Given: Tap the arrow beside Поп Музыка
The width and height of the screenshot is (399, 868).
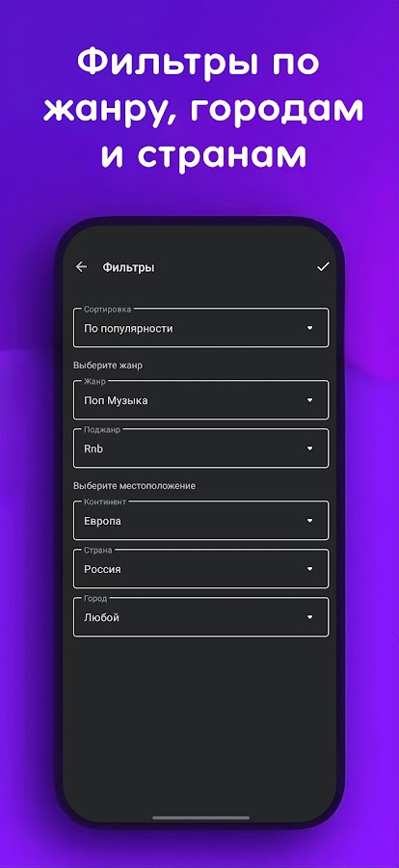Looking at the screenshot, I should pyautogui.click(x=310, y=400).
